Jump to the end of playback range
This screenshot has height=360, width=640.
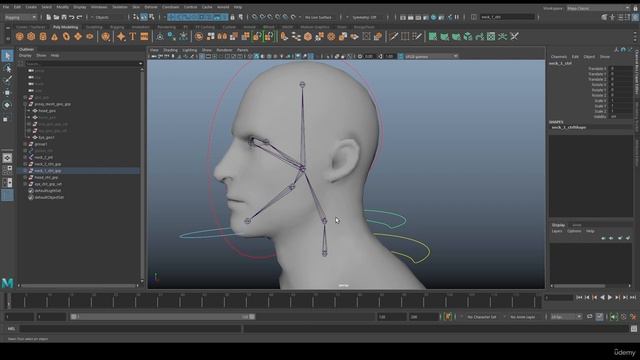click(633, 298)
